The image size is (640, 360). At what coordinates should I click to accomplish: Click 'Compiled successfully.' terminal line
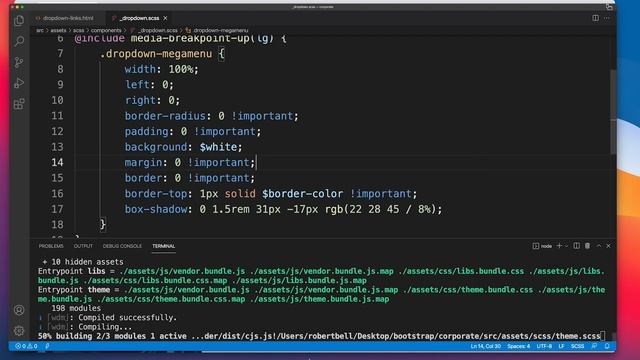(127, 318)
